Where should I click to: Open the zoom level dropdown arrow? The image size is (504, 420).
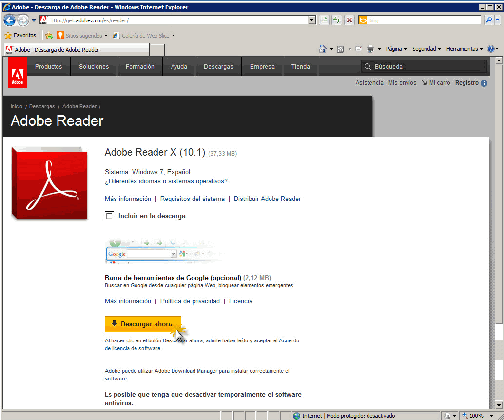pyautogui.click(x=491, y=416)
